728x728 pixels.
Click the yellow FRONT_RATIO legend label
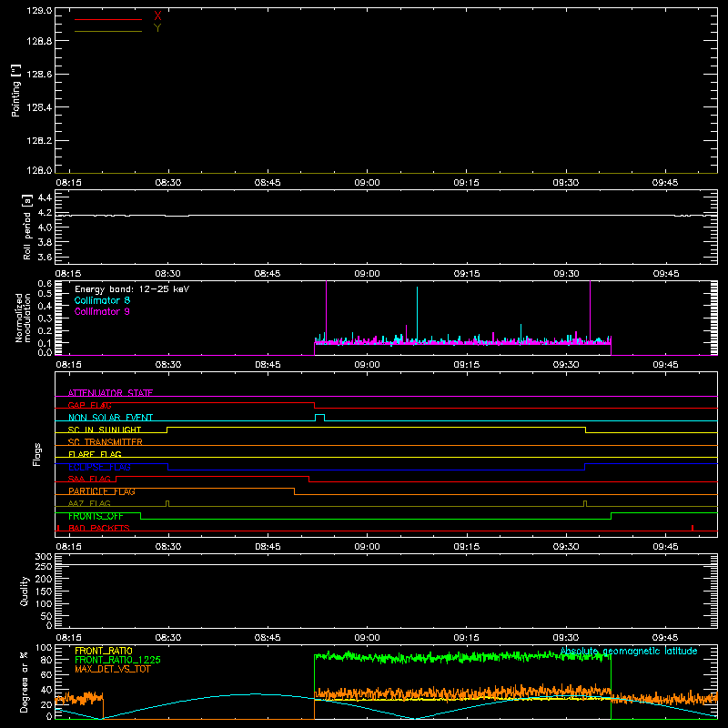[x=104, y=651]
